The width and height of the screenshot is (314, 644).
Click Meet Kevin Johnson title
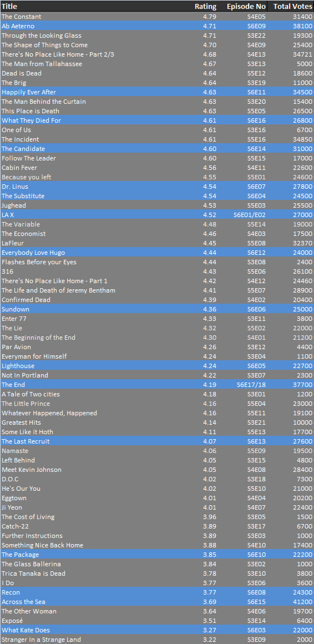(x=32, y=470)
